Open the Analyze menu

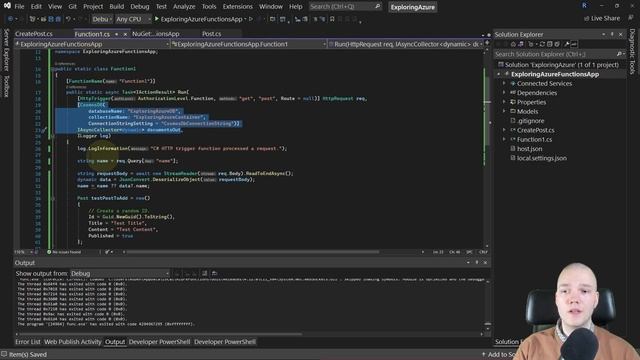click(x=184, y=7)
